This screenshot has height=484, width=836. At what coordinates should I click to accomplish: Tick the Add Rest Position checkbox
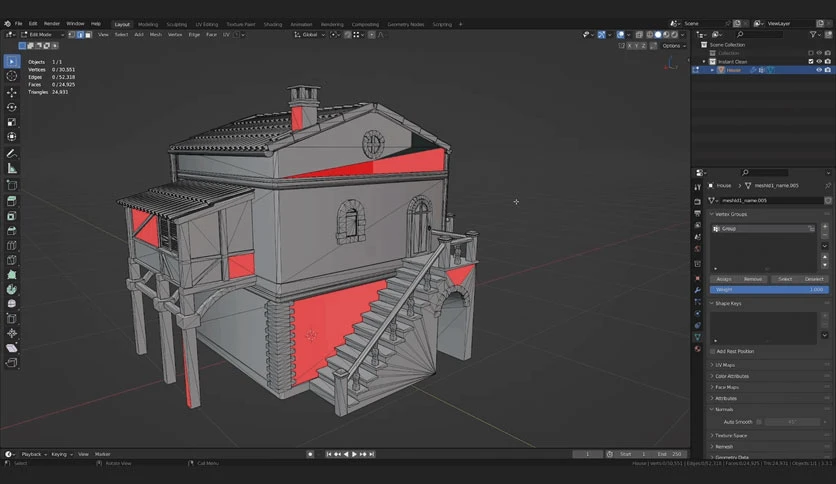713,351
